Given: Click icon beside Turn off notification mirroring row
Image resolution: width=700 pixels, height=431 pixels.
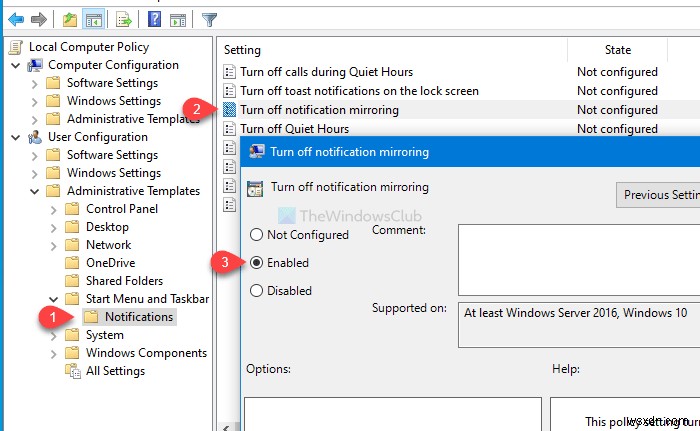Looking at the screenshot, I should (229, 110).
